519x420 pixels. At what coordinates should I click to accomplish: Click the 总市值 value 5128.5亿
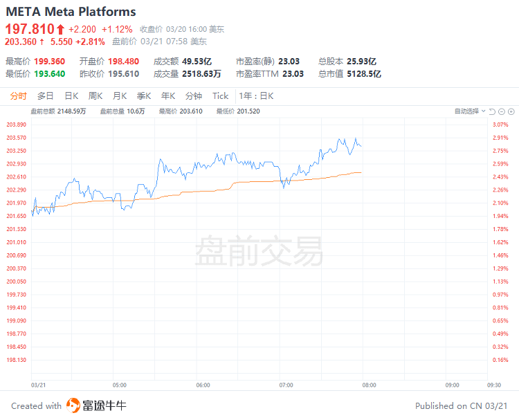364,73
